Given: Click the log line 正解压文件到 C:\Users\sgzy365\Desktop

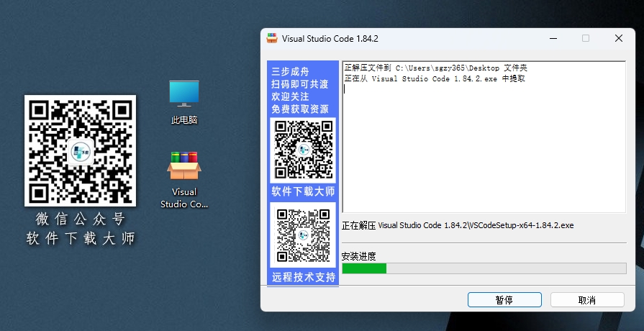Looking at the screenshot, I should [436, 68].
